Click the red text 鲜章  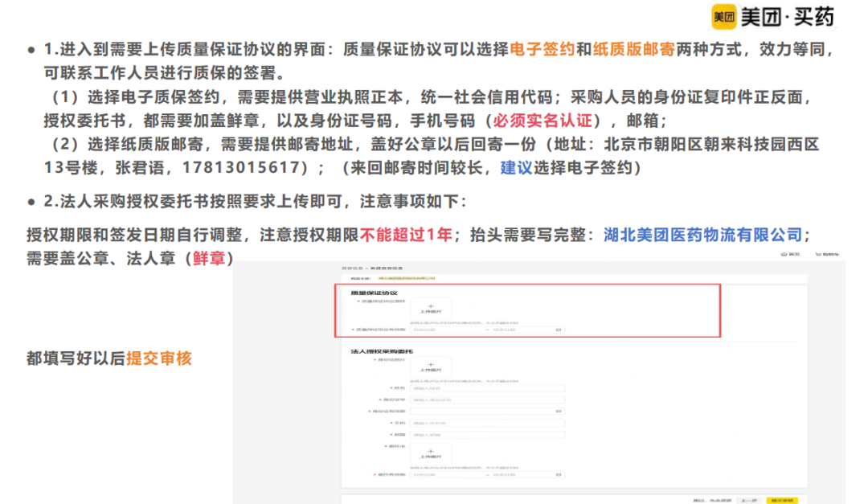(209, 259)
